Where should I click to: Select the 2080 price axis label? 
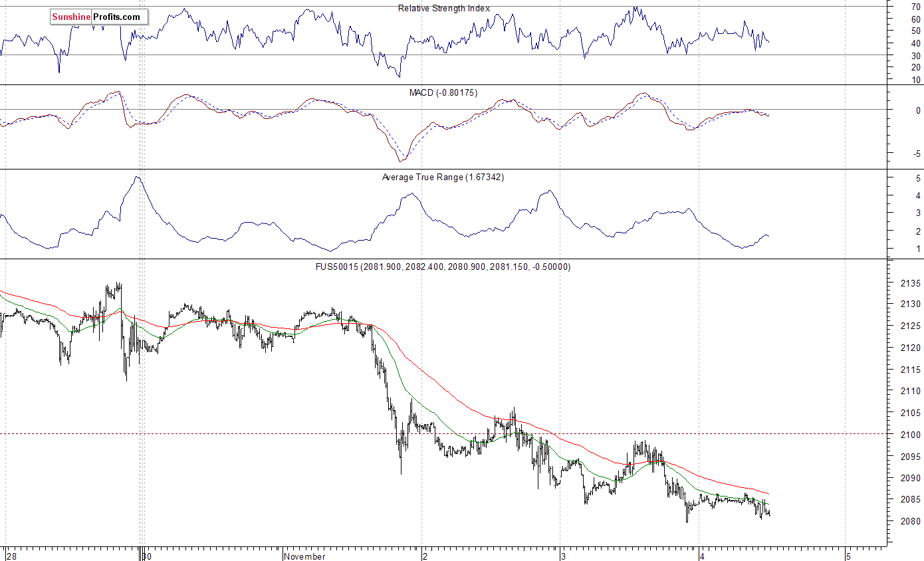[x=909, y=521]
